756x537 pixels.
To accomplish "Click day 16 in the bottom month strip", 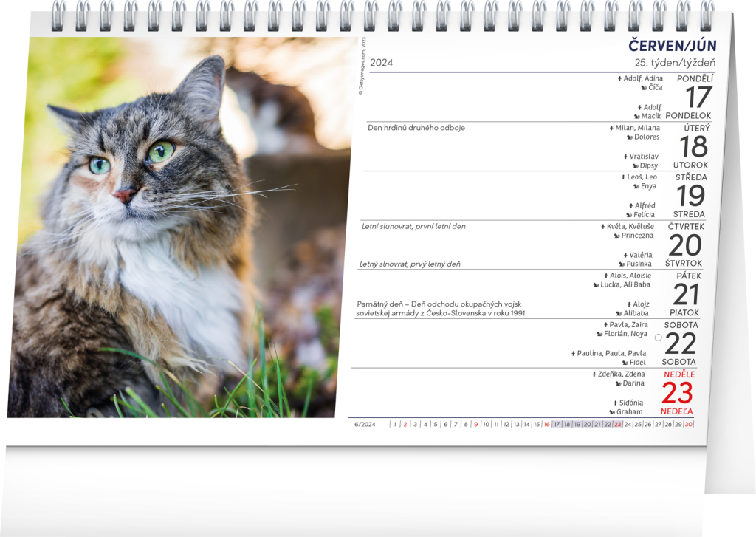I will pos(546,425).
